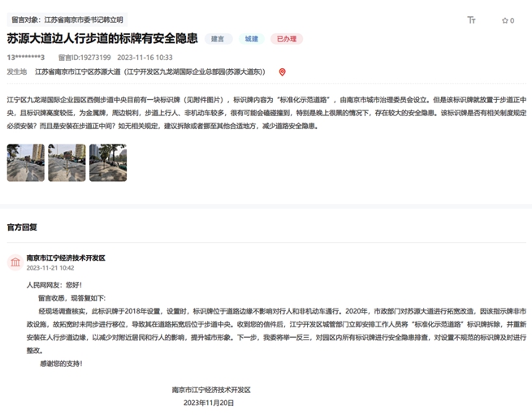Open the first attached street photo
532x415 pixels.
(26, 162)
